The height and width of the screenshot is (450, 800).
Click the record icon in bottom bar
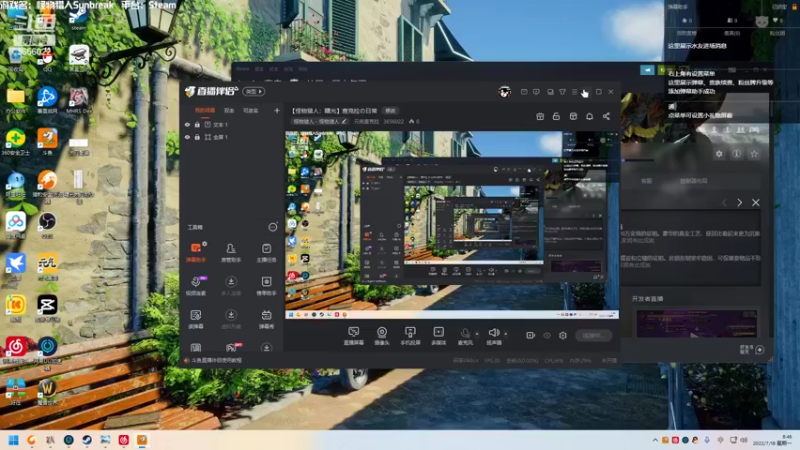tap(531, 335)
